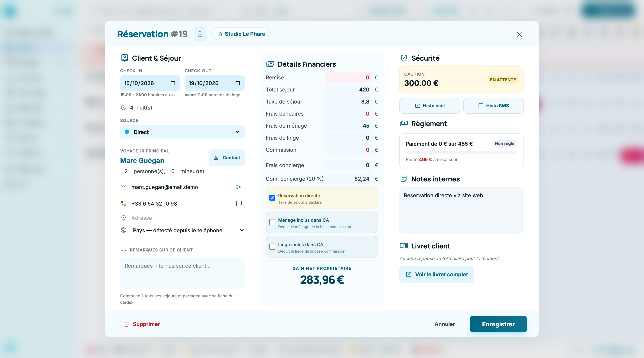Click the traveler name Marc Guégan
The width and height of the screenshot is (644, 358).
tap(142, 160)
